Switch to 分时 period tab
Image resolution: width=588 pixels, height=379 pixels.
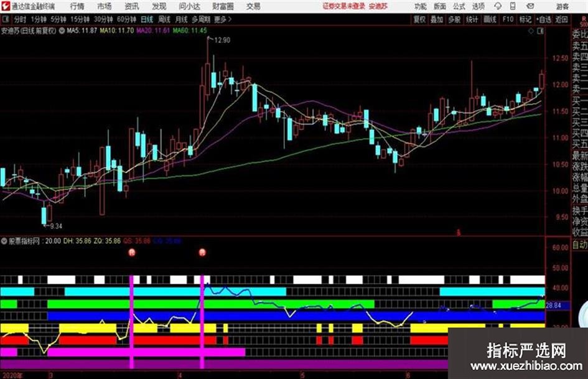(x=20, y=19)
